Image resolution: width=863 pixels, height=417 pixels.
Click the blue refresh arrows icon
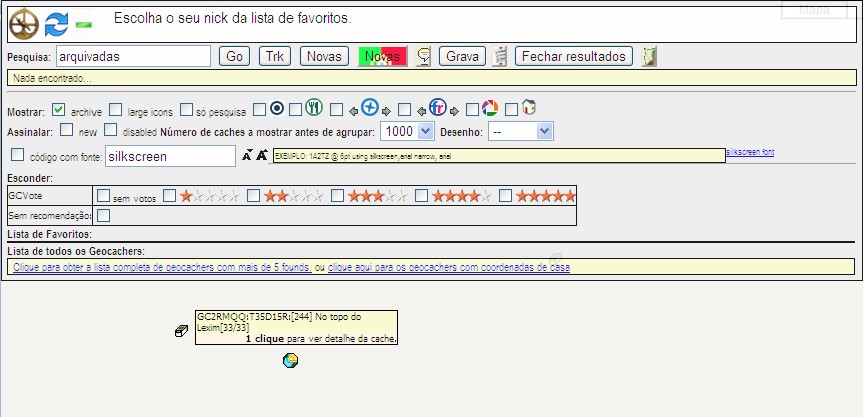tap(56, 24)
